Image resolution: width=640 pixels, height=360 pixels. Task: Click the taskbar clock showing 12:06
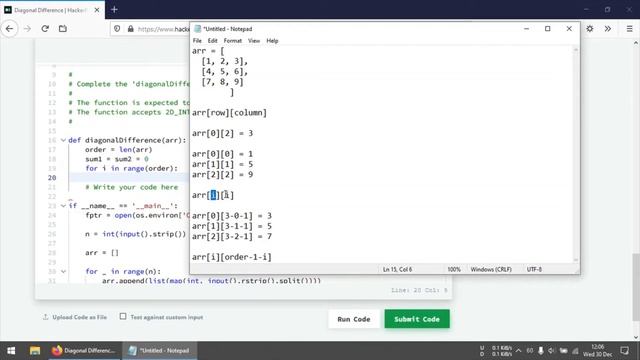(x=598, y=351)
